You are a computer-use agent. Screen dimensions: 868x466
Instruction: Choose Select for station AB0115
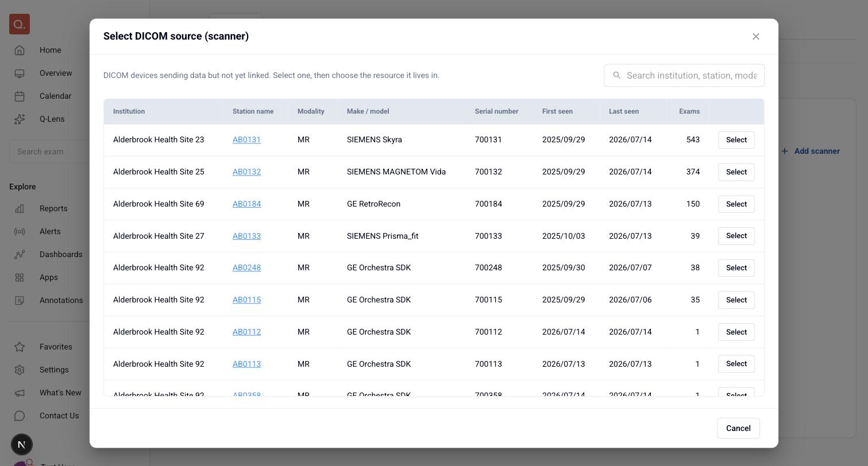tap(736, 300)
